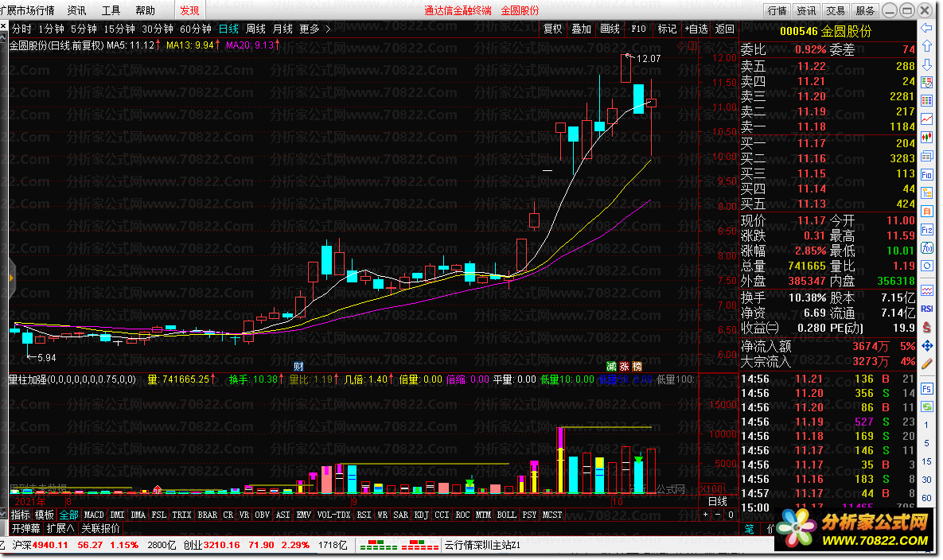Viewport: 943px width, 560px height.
Task: Click the overlapping windows icon in sidebar
Action: click(x=927, y=156)
